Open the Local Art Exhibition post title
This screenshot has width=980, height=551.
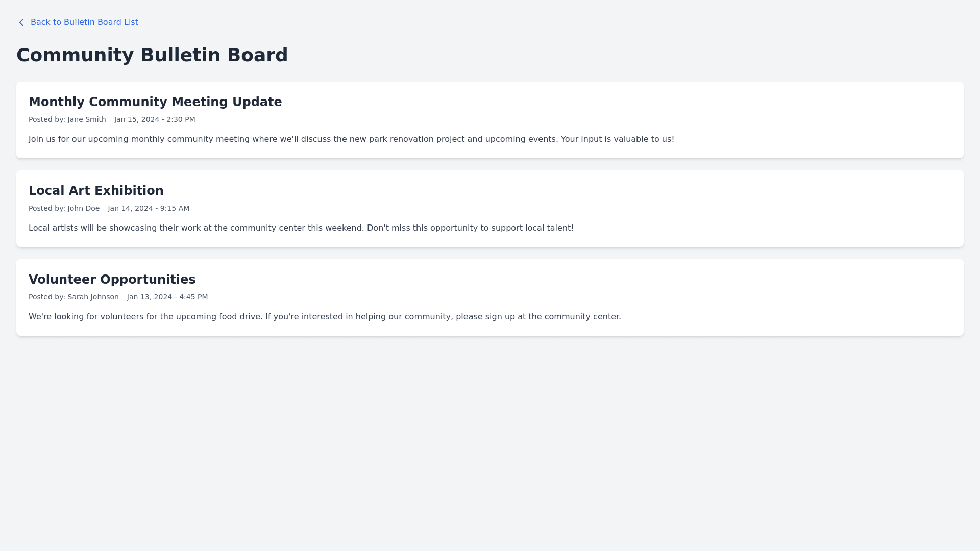pos(96,191)
